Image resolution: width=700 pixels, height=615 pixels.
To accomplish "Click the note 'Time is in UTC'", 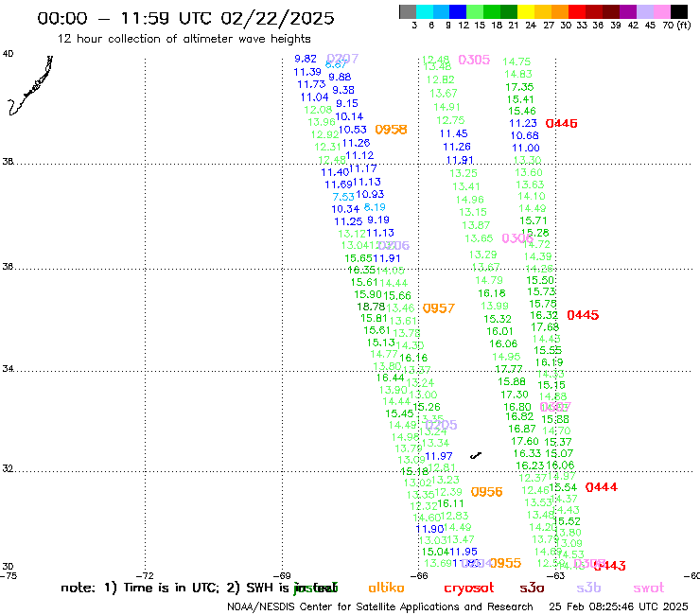I will (171, 588).
